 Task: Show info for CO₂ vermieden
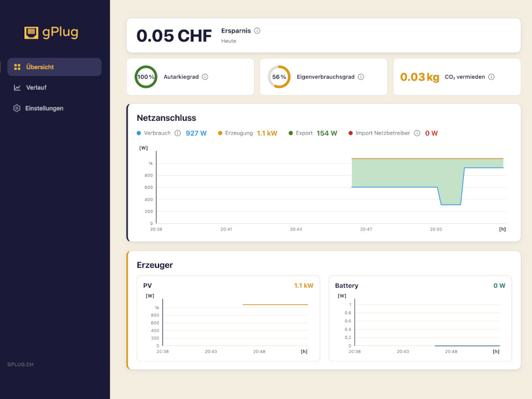pyautogui.click(x=492, y=76)
